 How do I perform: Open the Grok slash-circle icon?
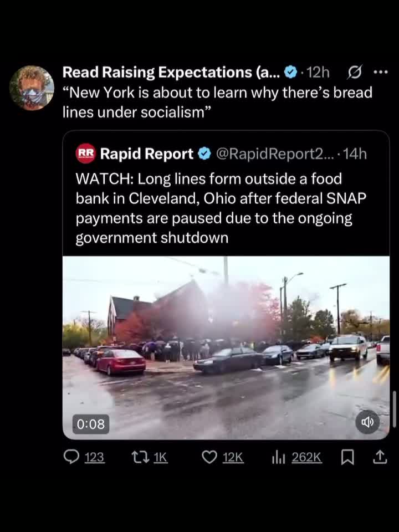point(355,72)
